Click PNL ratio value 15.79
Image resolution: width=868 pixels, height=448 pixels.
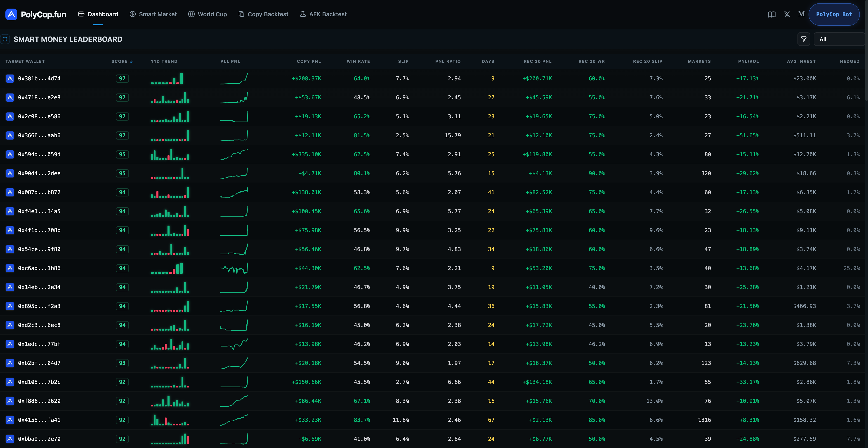(x=453, y=135)
